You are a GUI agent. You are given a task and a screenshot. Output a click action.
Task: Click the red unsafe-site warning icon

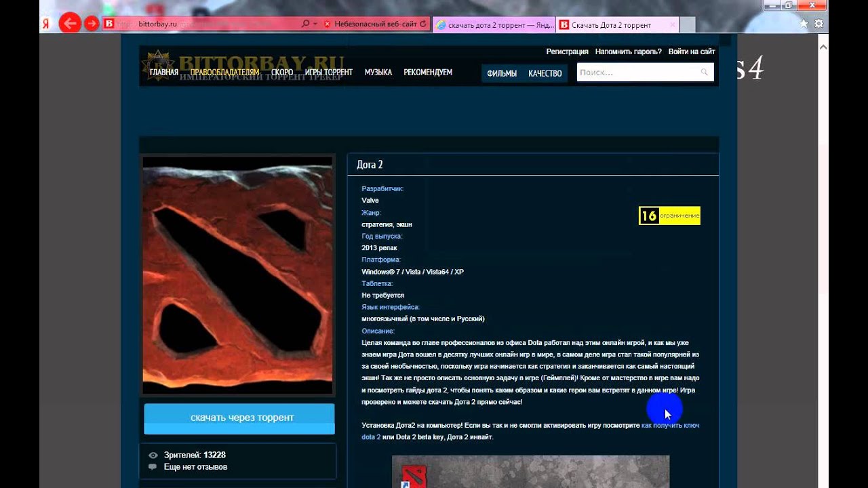(x=327, y=24)
